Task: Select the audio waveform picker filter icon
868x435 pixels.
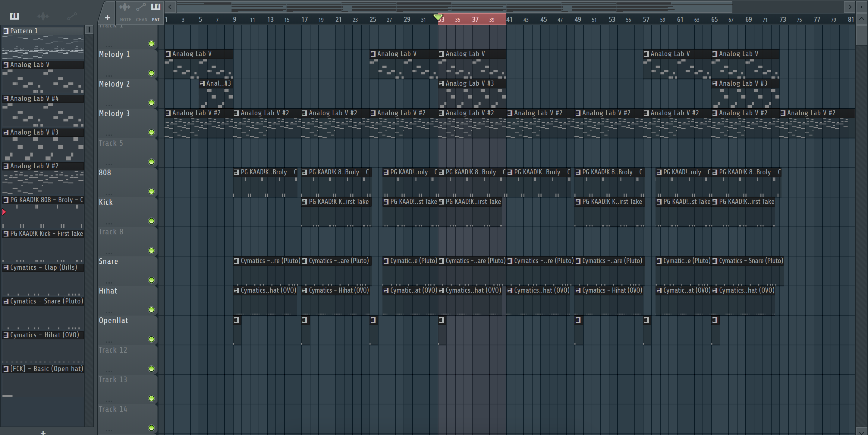Action: (43, 16)
